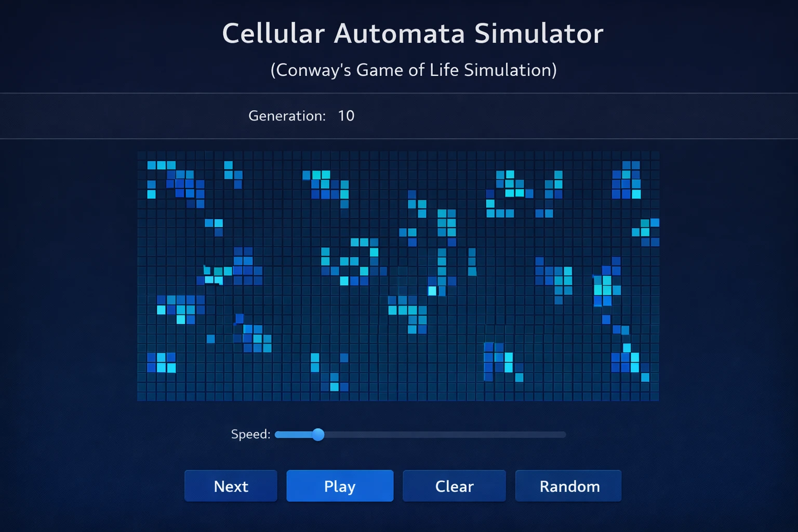798x532 pixels.
Task: Toggle the lone live cell in lower-left area
Action: coord(210,339)
